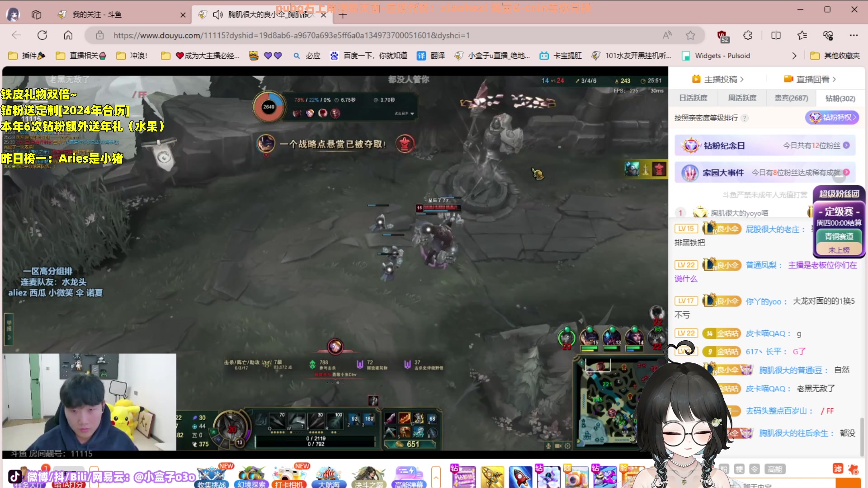Expand the activity bar with the up arrow

[x=436, y=477]
